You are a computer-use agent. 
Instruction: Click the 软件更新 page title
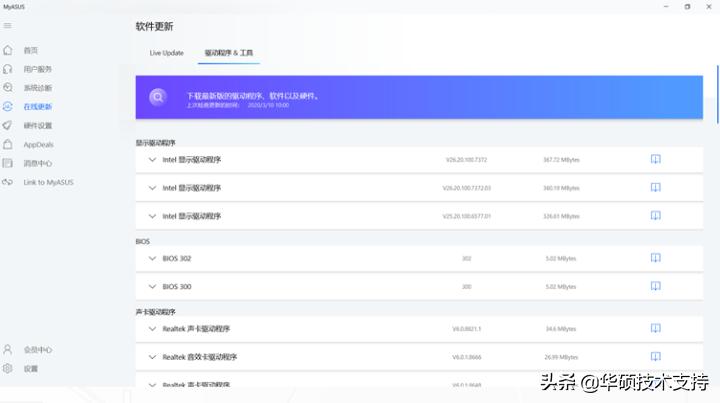coord(154,27)
